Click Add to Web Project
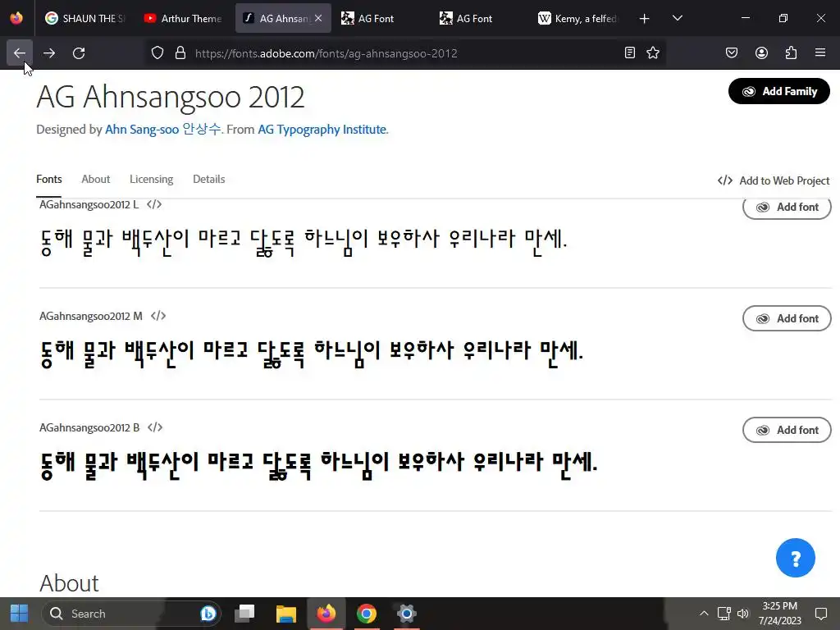 pyautogui.click(x=773, y=180)
